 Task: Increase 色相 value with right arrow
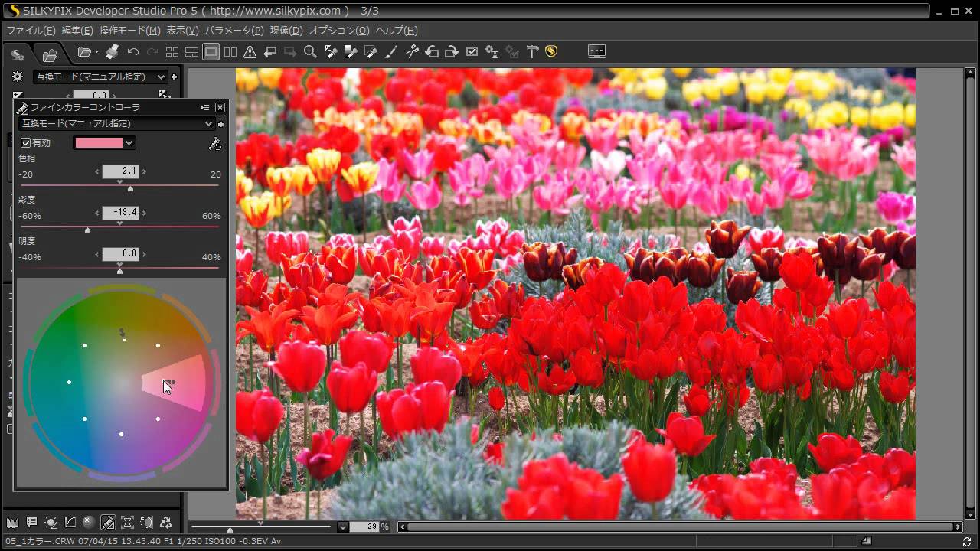click(x=144, y=171)
